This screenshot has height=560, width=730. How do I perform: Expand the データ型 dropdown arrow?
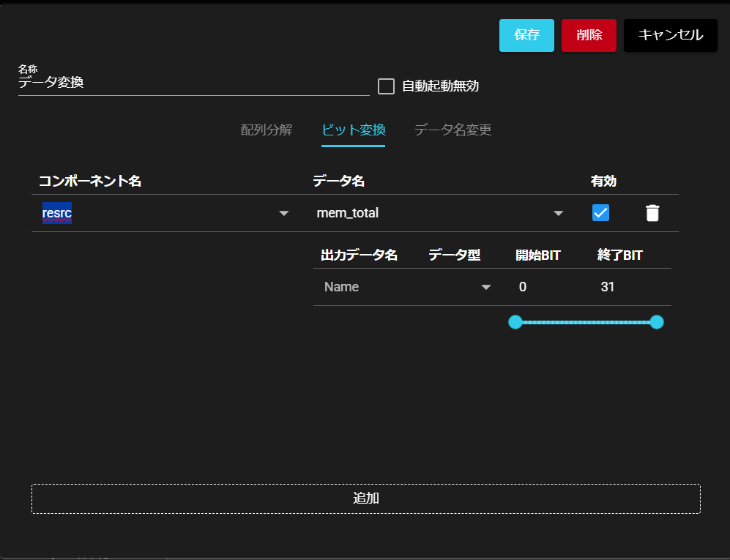(486, 288)
